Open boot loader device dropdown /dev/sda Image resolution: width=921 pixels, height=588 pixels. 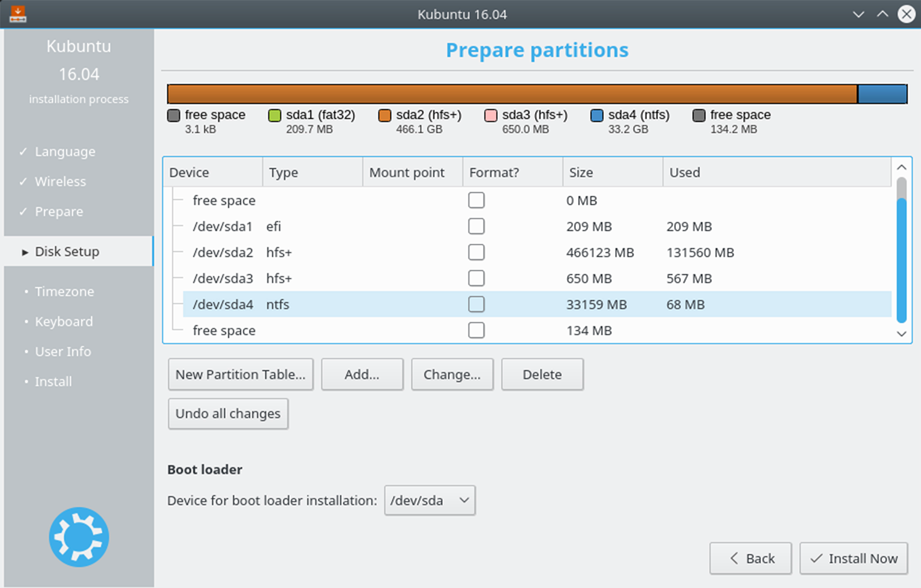(430, 500)
